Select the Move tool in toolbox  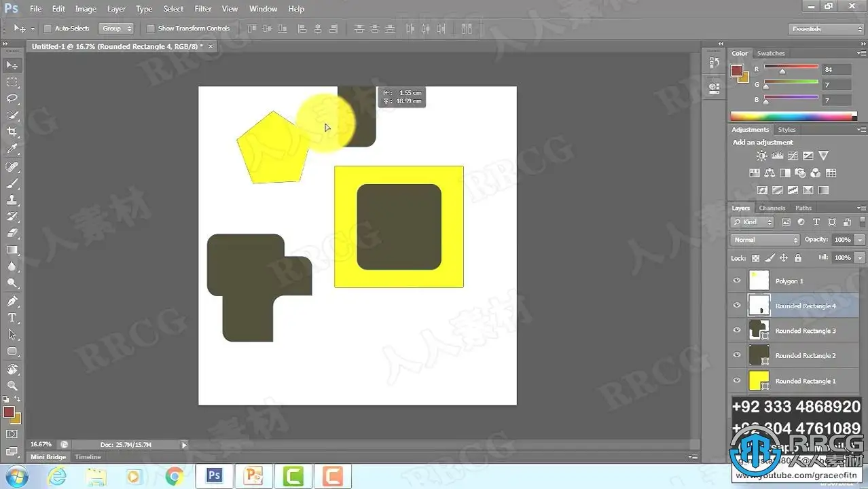12,65
